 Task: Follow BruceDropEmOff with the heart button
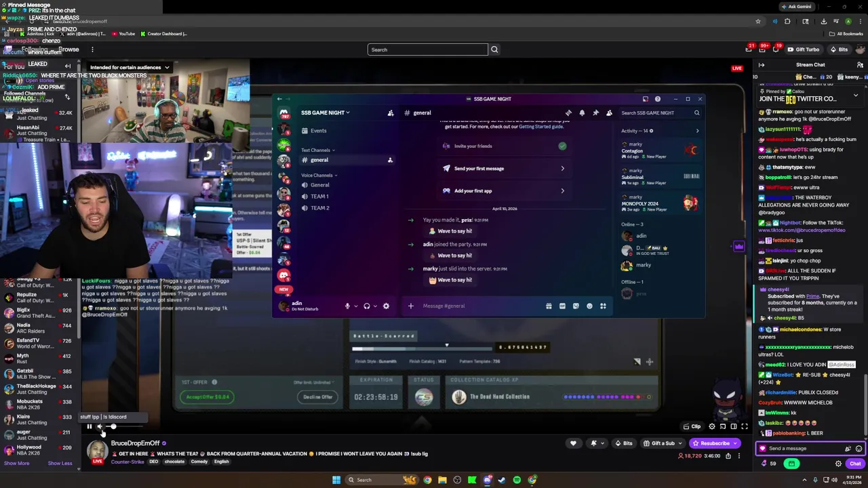click(573, 443)
